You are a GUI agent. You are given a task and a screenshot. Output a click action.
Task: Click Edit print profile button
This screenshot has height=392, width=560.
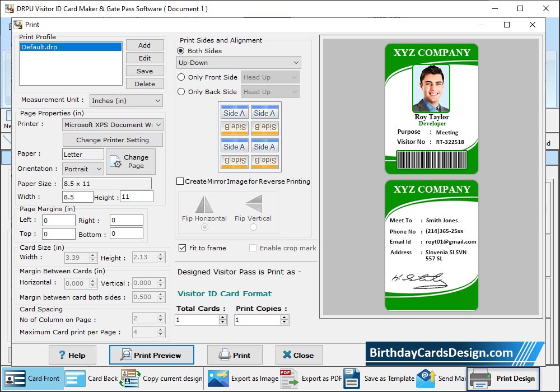tap(144, 58)
